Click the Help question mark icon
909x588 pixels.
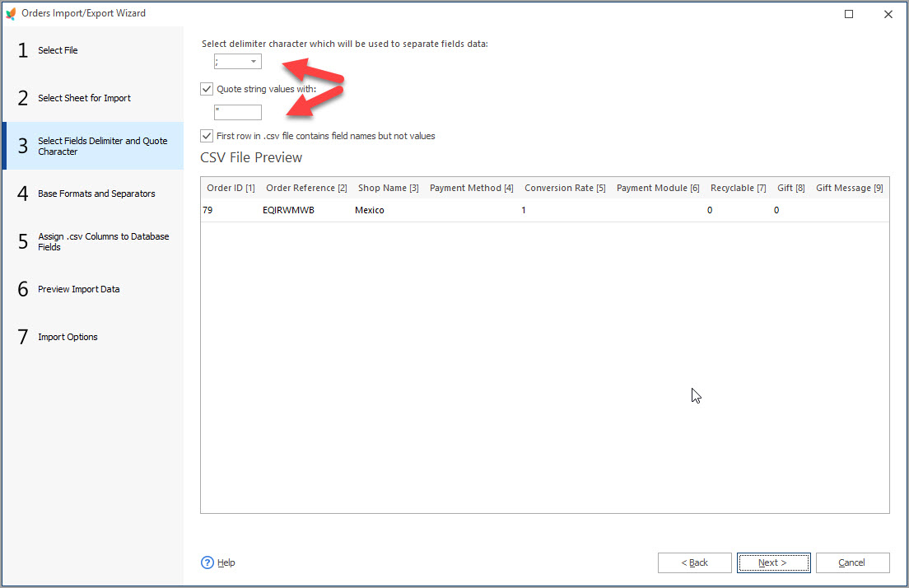click(207, 562)
